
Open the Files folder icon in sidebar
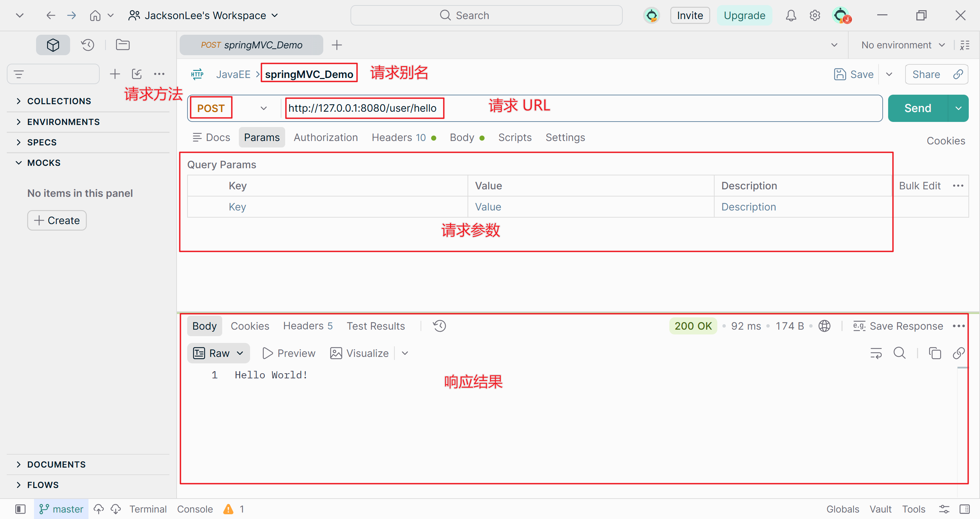(122, 45)
